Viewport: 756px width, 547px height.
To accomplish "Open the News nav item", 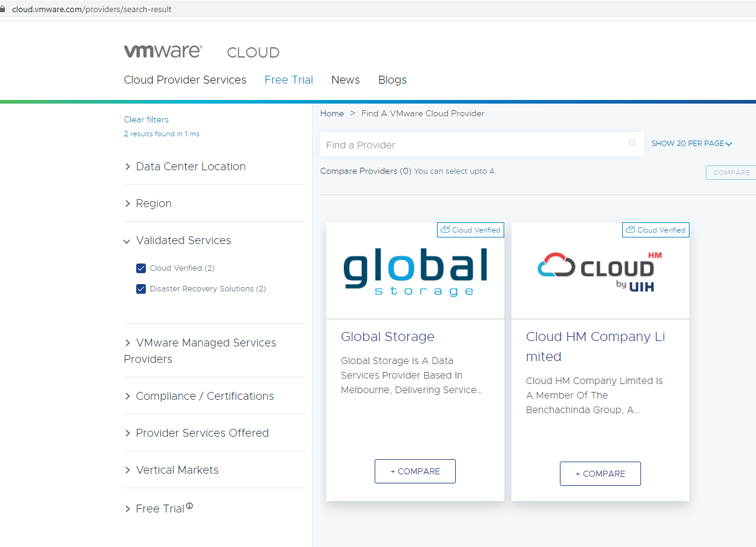I will 346,80.
